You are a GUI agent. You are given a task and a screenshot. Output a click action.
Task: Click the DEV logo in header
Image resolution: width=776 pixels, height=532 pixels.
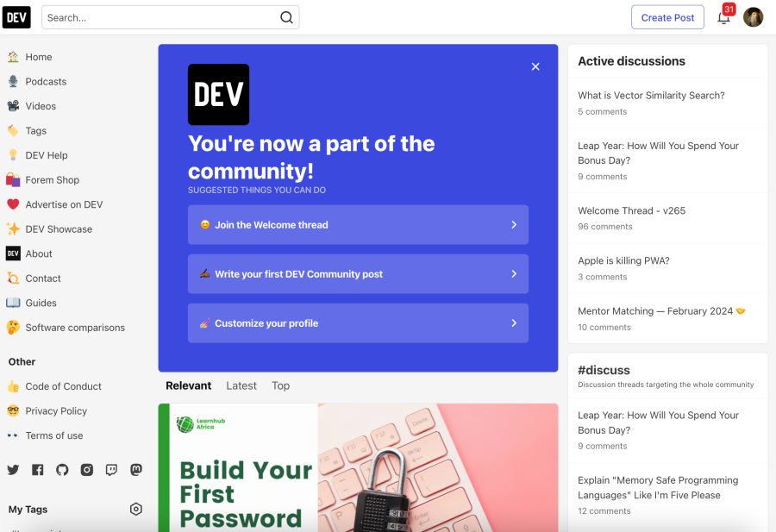tap(16, 17)
